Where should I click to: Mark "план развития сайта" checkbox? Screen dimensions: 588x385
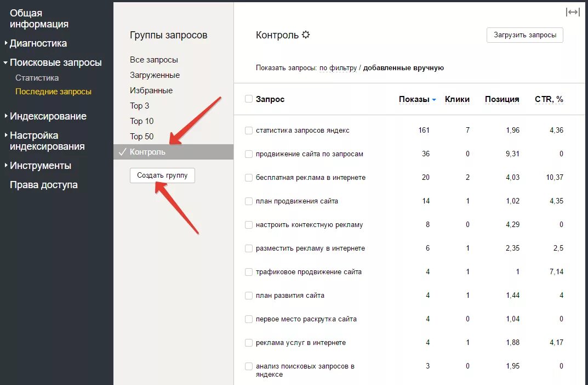click(249, 296)
